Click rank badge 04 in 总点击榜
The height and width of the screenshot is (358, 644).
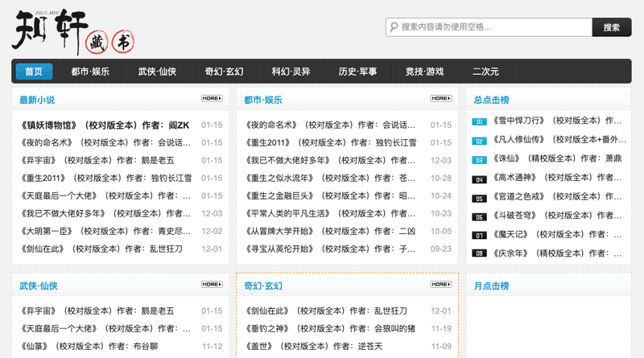[x=479, y=179]
